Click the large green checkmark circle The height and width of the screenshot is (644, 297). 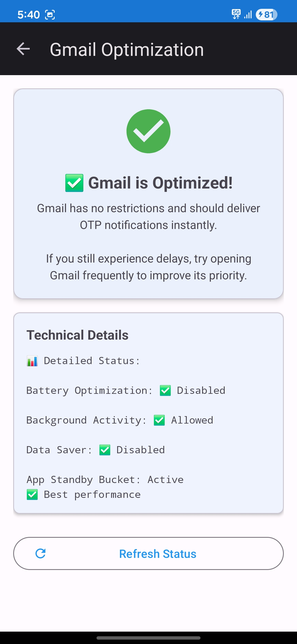pos(148,131)
